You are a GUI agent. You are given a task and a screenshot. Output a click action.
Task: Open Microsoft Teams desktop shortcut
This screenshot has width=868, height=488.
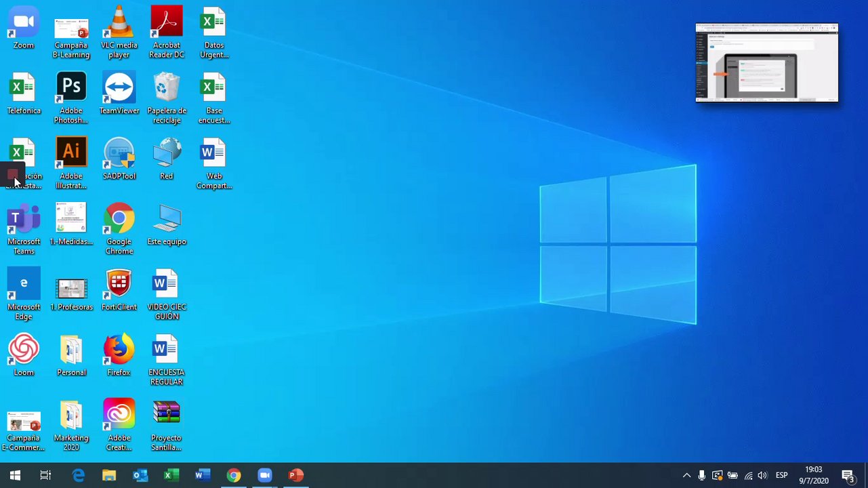pos(24,229)
